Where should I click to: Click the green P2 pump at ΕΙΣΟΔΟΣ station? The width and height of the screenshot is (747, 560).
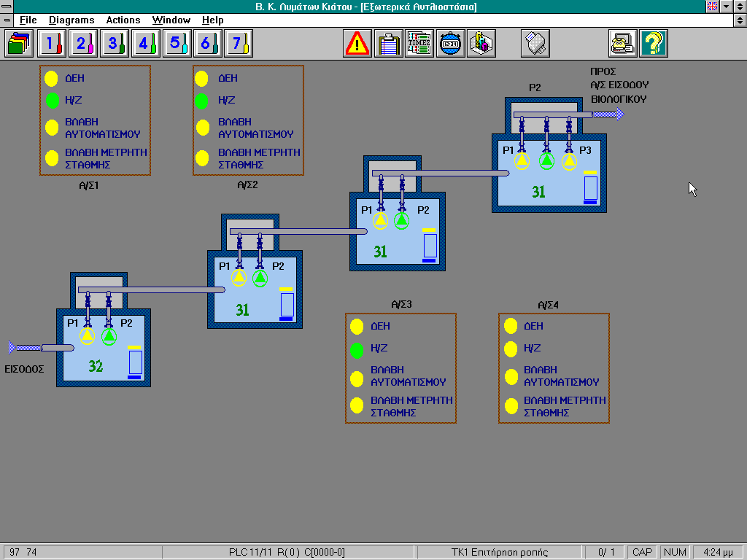pos(109,335)
